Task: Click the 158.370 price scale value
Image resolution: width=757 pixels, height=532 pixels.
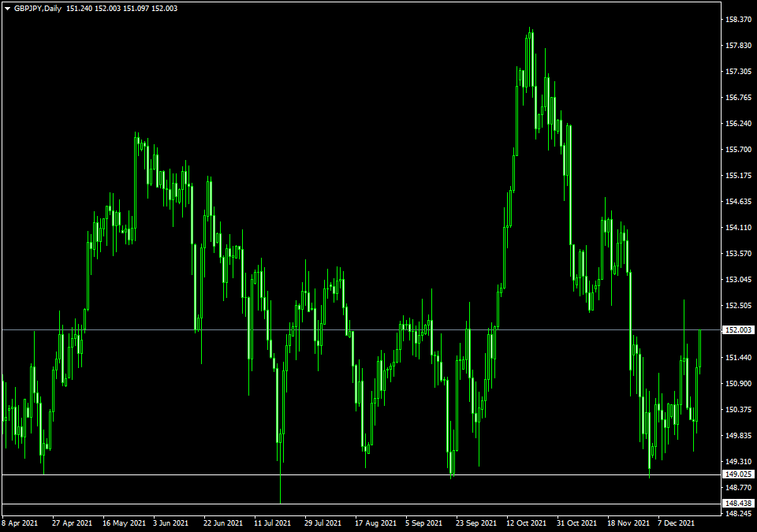Action: click(x=739, y=20)
